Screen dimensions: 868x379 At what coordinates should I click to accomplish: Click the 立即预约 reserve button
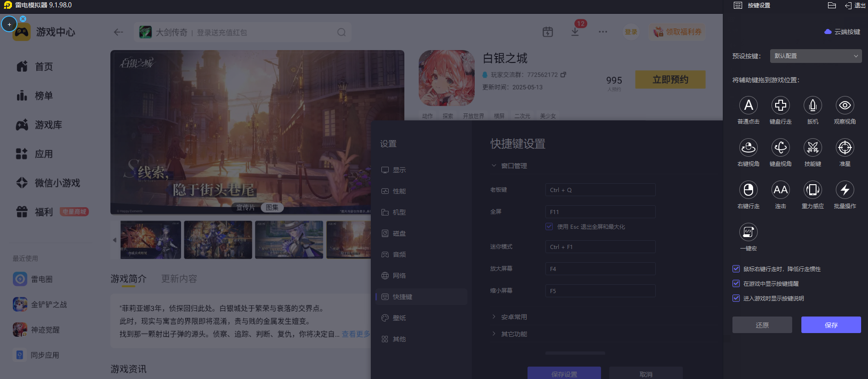[670, 79]
